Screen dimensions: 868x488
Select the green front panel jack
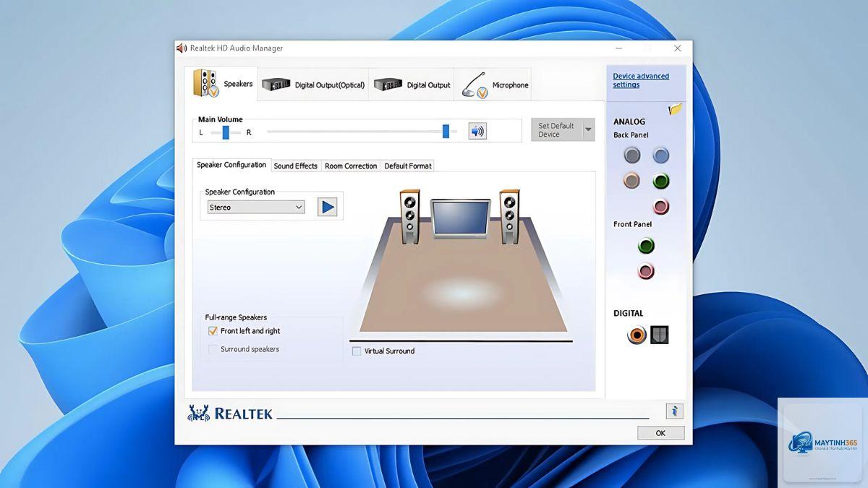(x=646, y=246)
